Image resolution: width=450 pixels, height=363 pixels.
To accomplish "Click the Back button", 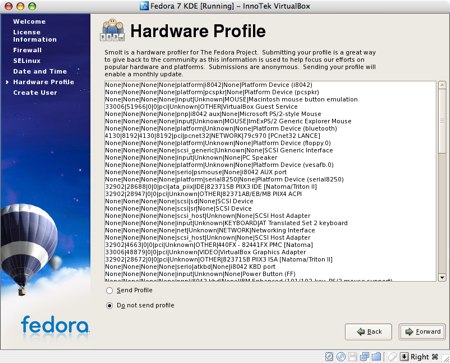I will pyautogui.click(x=368, y=332).
